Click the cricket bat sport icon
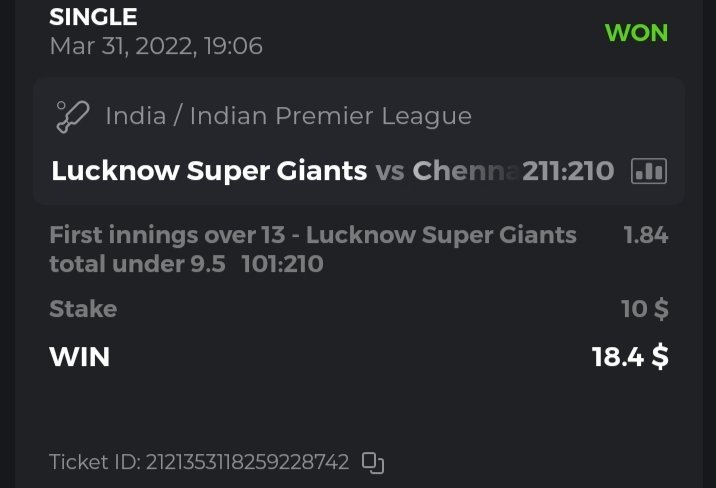 tap(73, 116)
